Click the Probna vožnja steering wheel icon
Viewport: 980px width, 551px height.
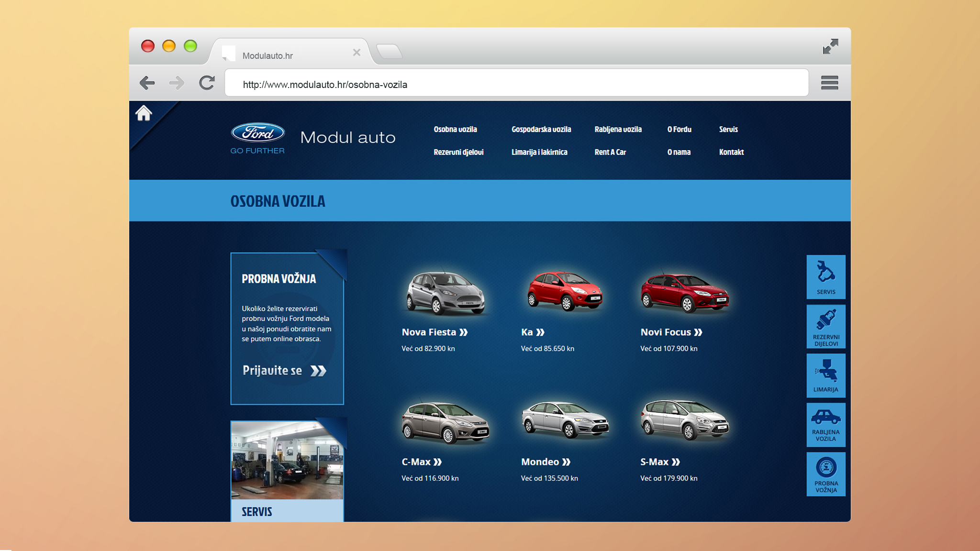tap(826, 474)
